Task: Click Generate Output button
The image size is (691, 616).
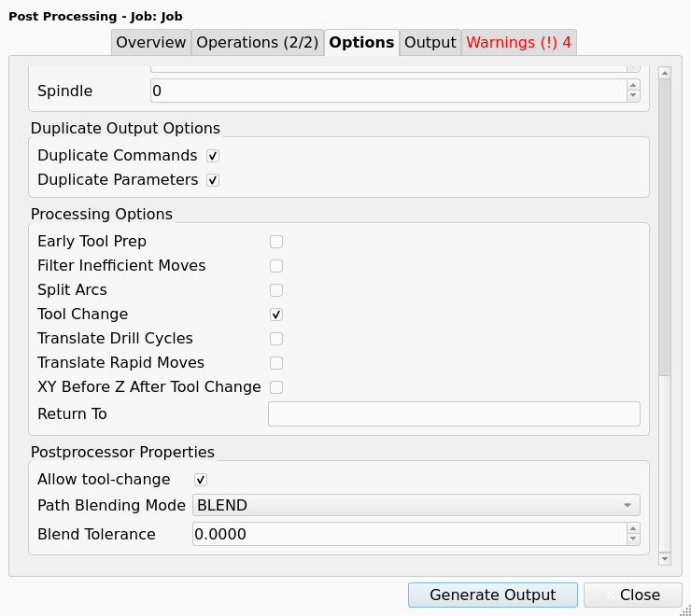Action: coord(493,595)
